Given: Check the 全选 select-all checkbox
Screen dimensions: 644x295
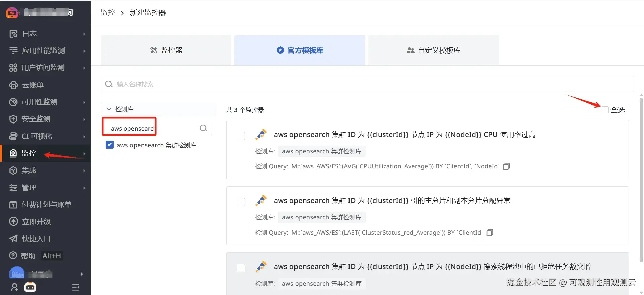Looking at the screenshot, I should (x=605, y=110).
